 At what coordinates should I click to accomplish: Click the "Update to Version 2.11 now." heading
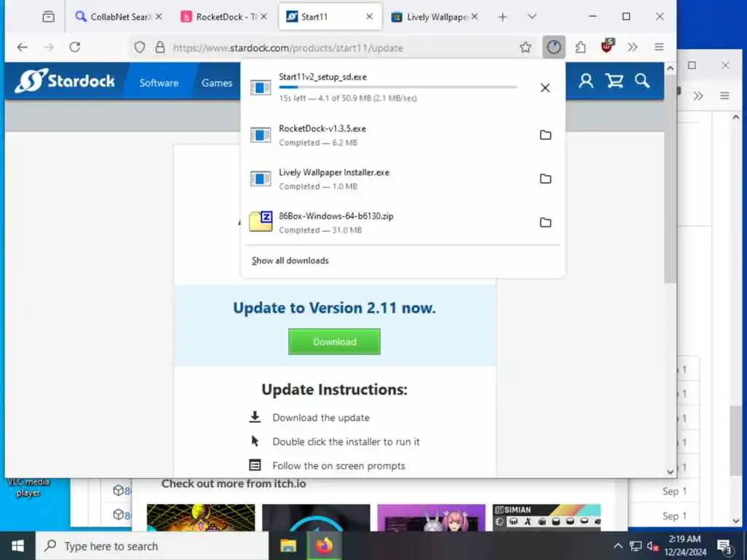334,308
